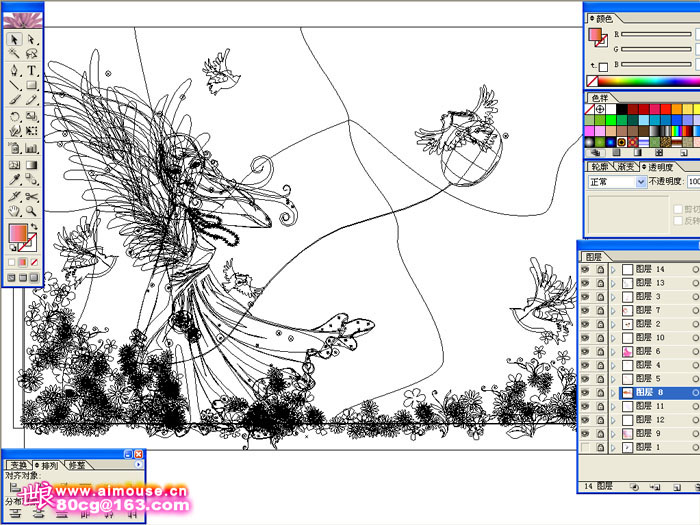Select the Line Segment tool

(x=14, y=85)
